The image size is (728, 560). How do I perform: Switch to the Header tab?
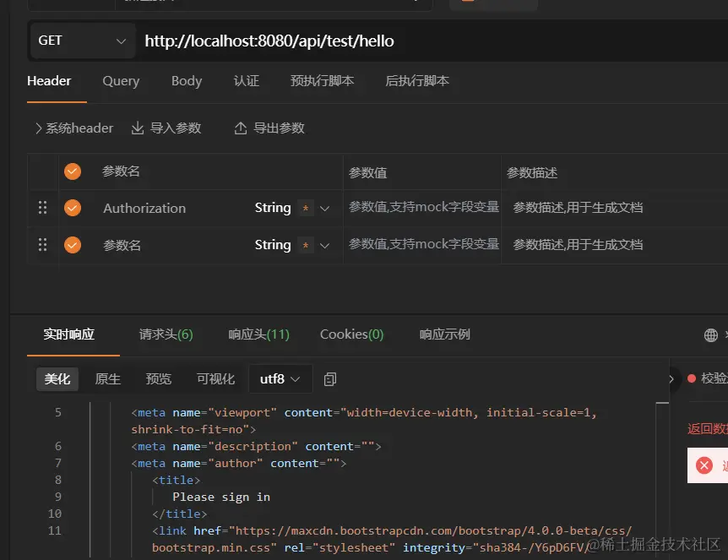click(49, 81)
